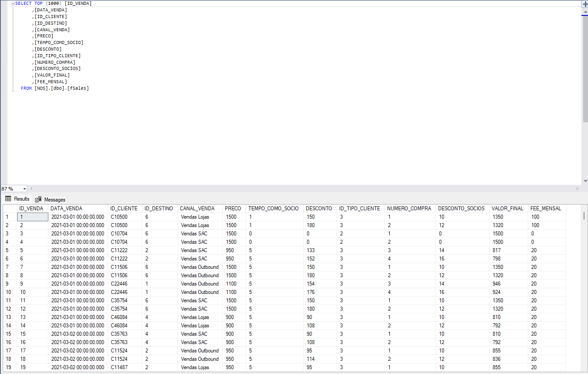Select row header 1 in results grid
This screenshot has height=374, width=588.
10,217
